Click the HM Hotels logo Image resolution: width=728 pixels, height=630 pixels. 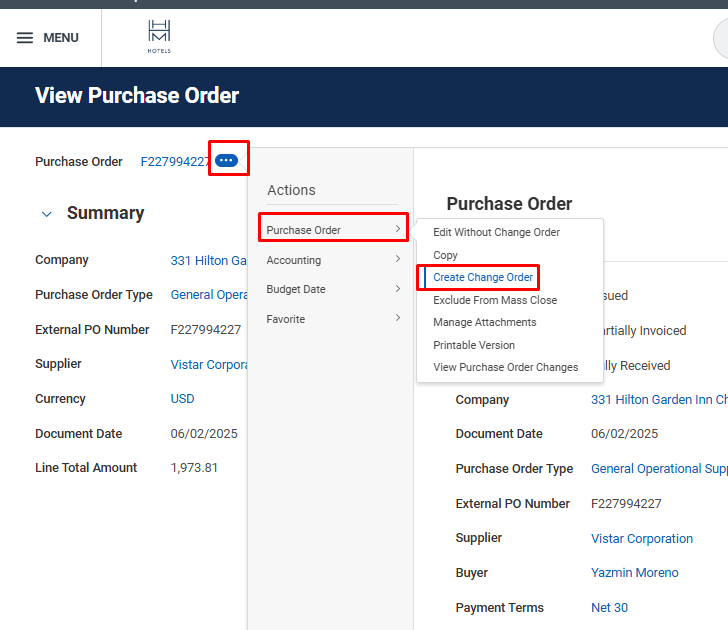pos(159,37)
